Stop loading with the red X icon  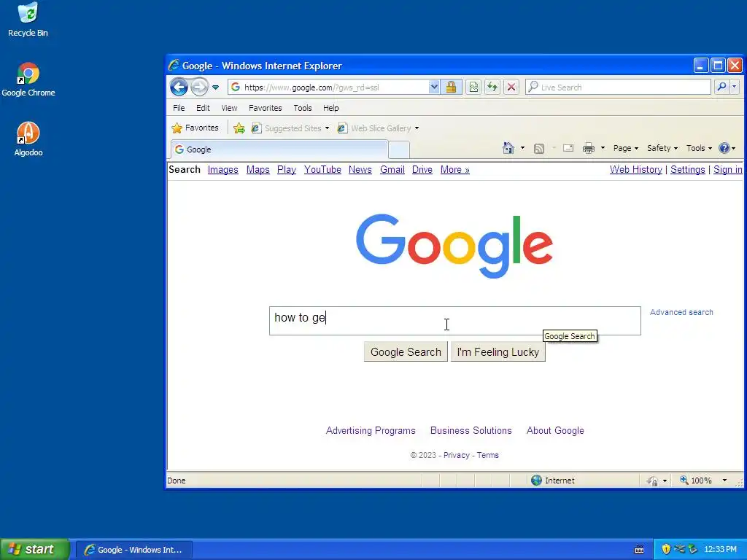(x=511, y=87)
